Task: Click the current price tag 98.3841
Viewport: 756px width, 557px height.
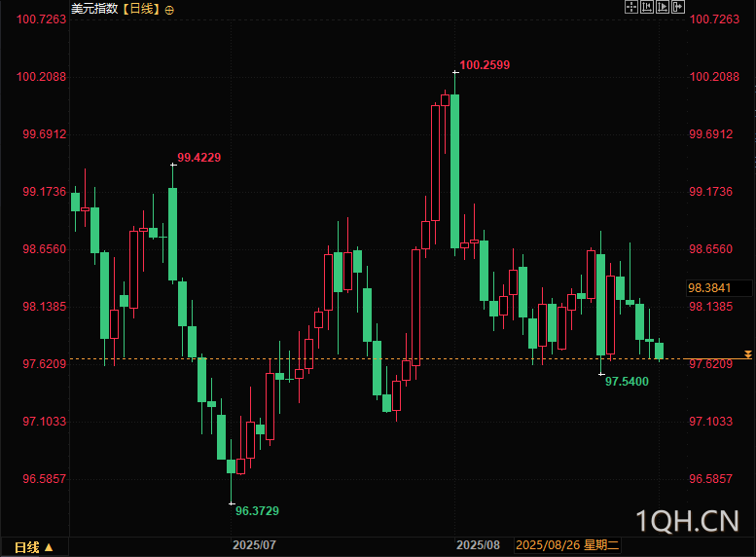Action: (718, 288)
